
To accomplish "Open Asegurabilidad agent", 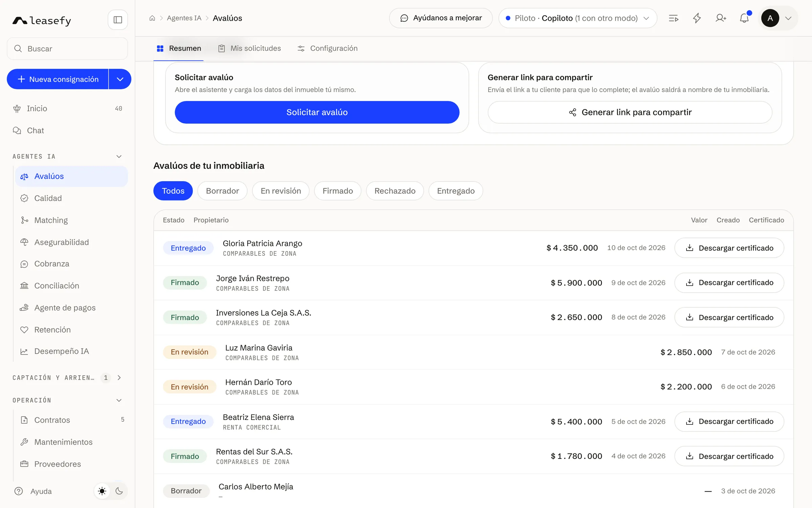I will pos(71,242).
